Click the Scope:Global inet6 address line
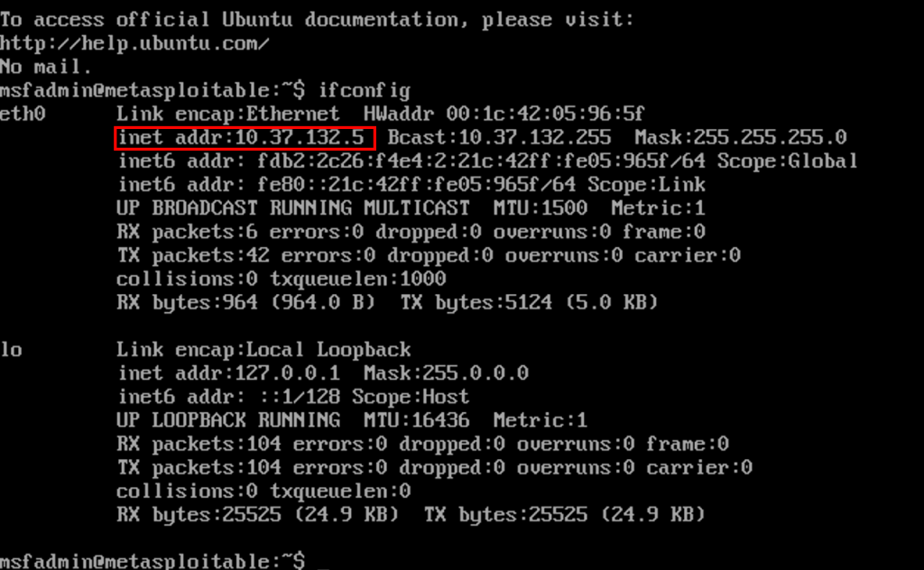Viewport: 924px width, 570px height. click(x=487, y=161)
